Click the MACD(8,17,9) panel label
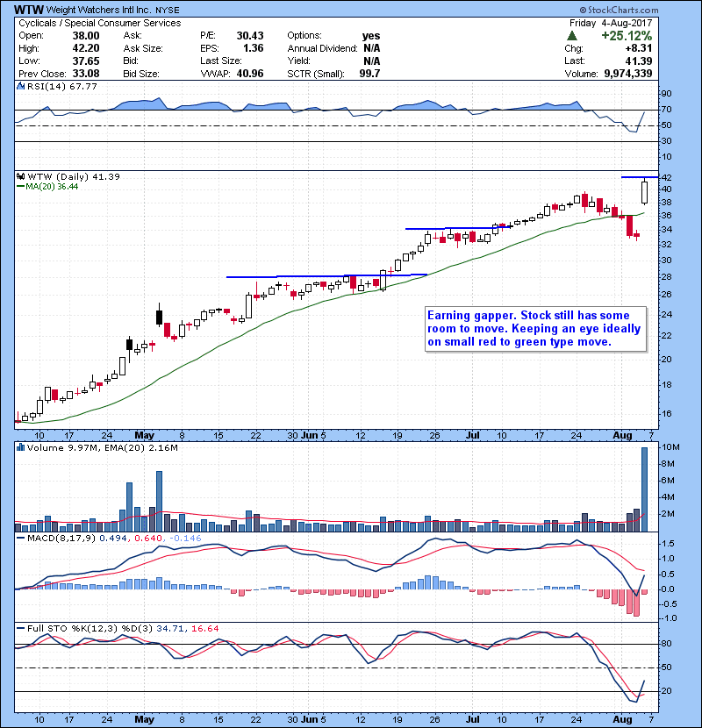The height and width of the screenshot is (728, 702). tap(62, 539)
